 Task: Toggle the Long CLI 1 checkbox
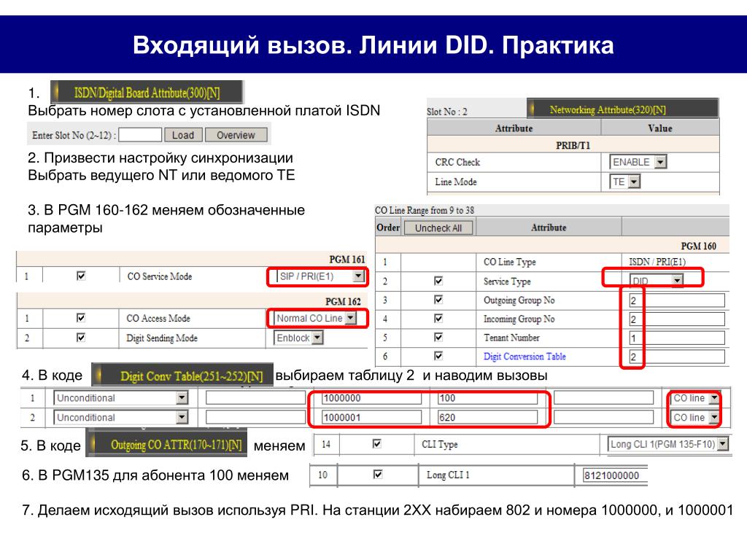(378, 474)
